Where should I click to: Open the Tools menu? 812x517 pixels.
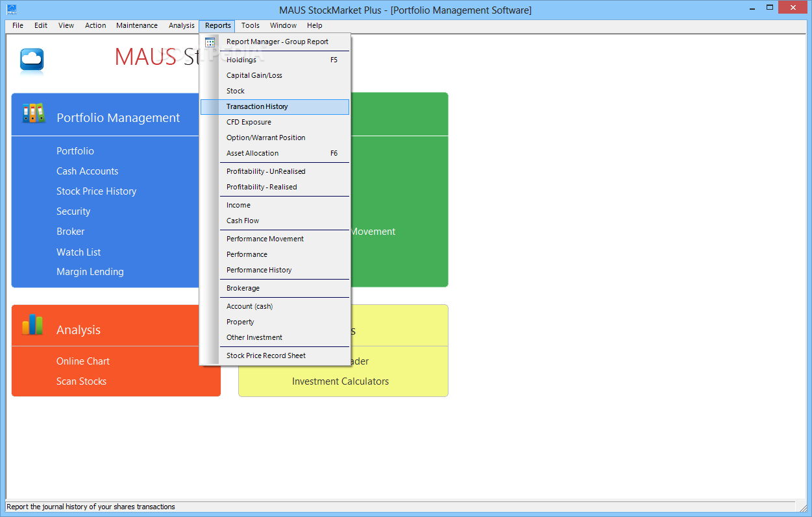tap(251, 26)
